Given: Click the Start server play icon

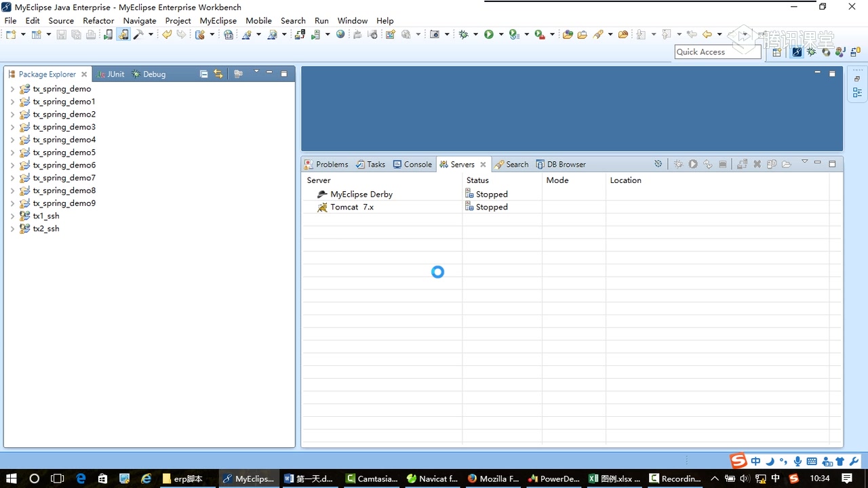Looking at the screenshot, I should pos(693,164).
